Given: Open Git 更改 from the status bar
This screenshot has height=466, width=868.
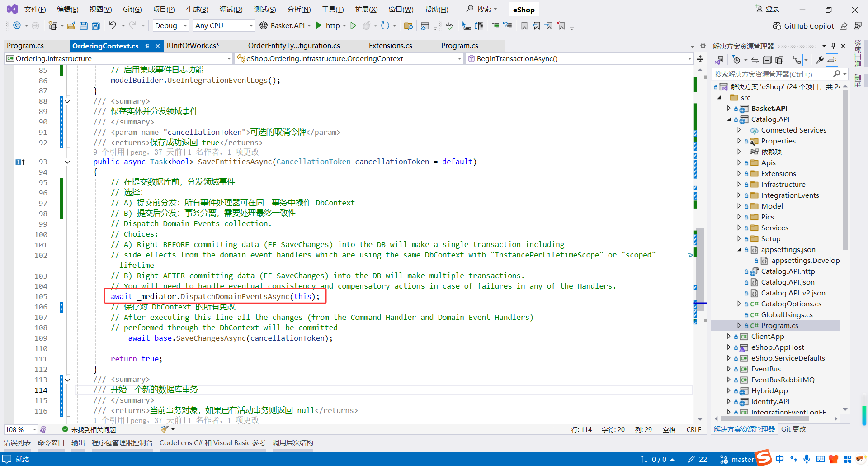Looking at the screenshot, I should pyautogui.click(x=793, y=429).
